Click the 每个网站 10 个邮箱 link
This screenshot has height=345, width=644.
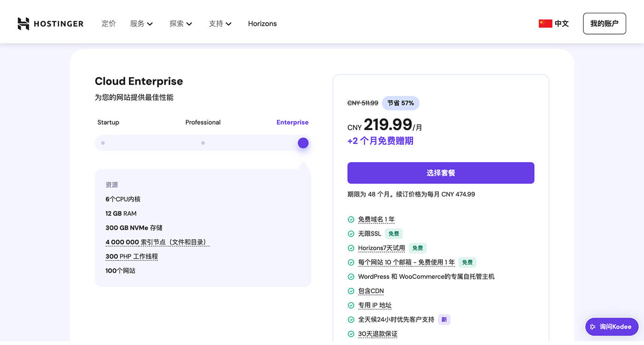point(406,262)
